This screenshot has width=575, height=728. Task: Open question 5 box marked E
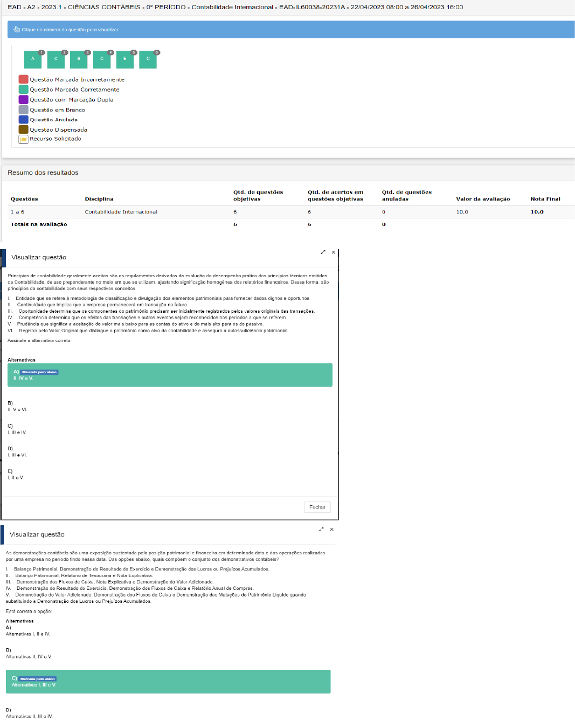pyautogui.click(x=125, y=59)
